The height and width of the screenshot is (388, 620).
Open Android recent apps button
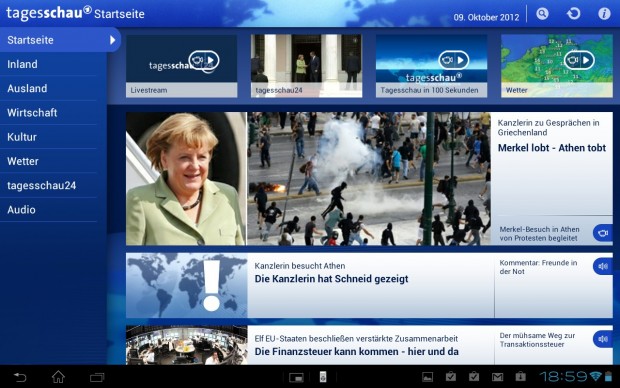coord(97,377)
